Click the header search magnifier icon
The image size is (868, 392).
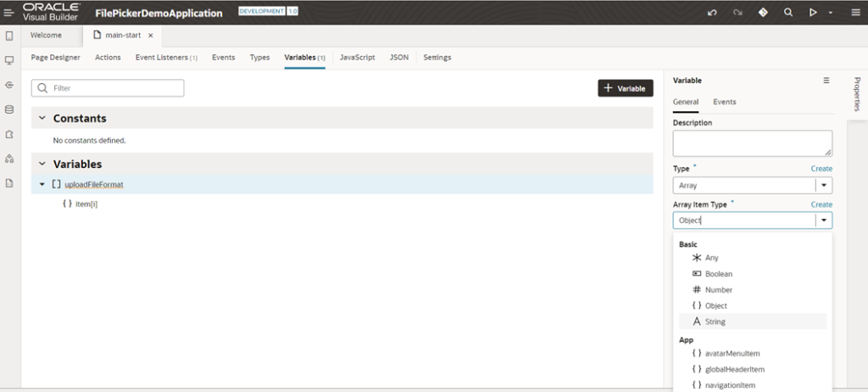788,13
